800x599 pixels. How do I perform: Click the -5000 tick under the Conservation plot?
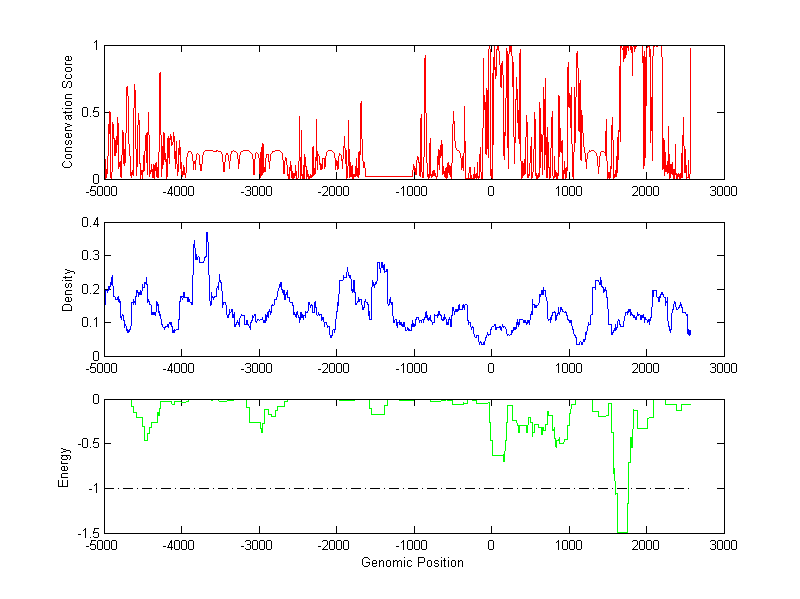[x=102, y=190]
